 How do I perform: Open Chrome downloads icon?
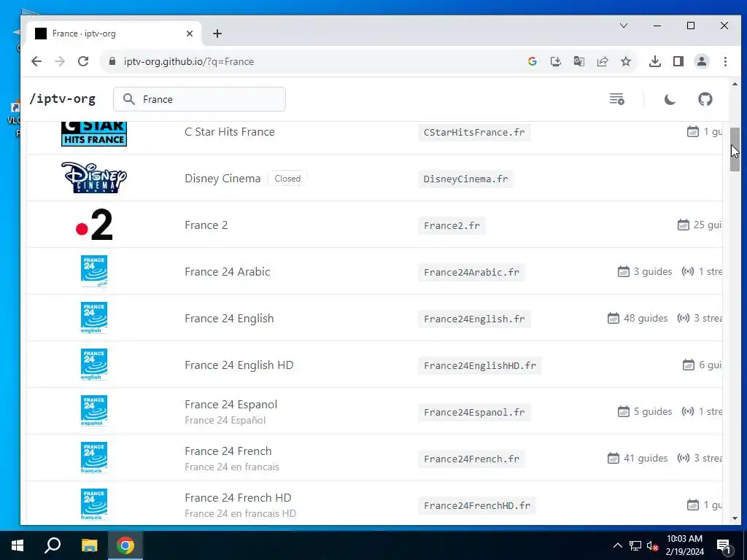pyautogui.click(x=655, y=61)
